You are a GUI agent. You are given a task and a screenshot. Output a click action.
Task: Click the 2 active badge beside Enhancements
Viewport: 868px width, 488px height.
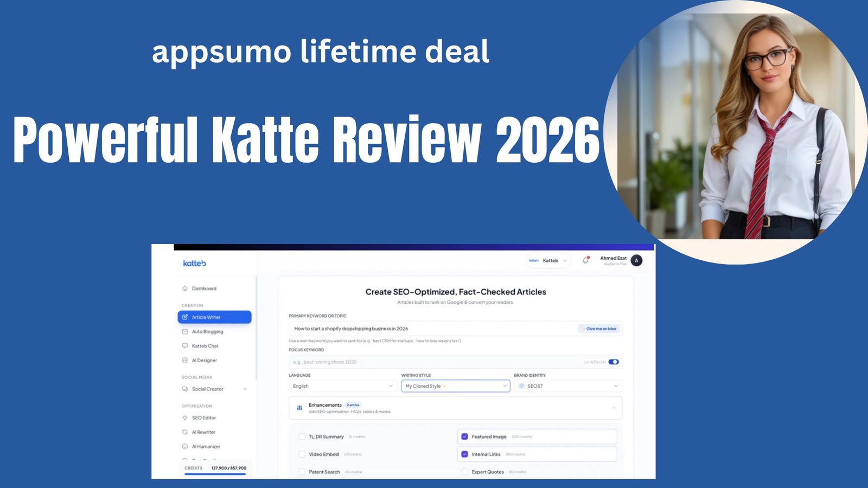coord(353,405)
